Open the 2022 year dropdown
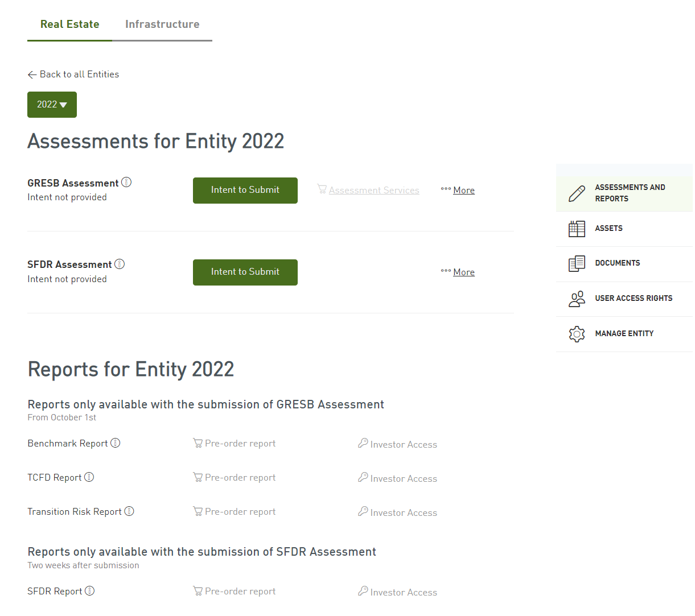 pos(52,105)
